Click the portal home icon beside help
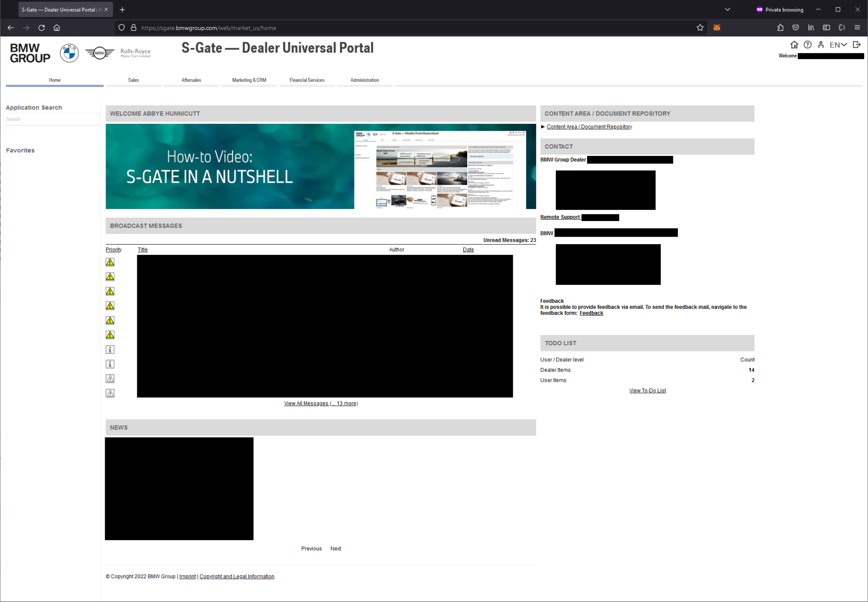Image resolution: width=868 pixels, height=602 pixels. coord(794,45)
